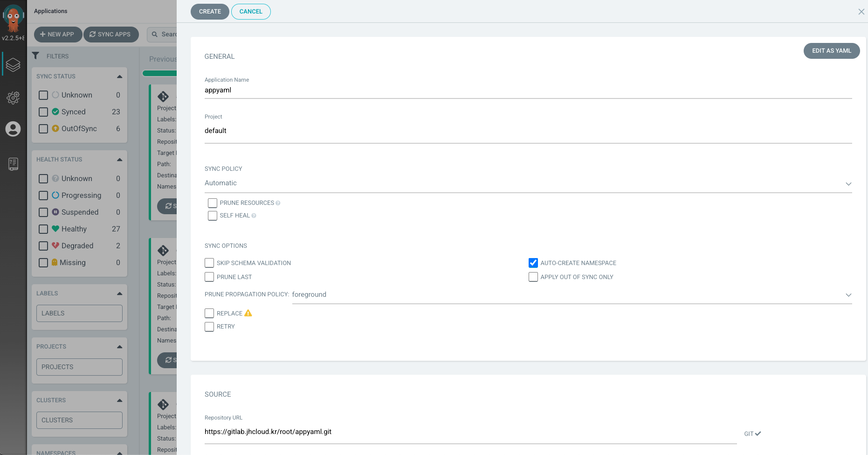Open the Documentation icon in sidebar
868x455 pixels.
[13, 164]
